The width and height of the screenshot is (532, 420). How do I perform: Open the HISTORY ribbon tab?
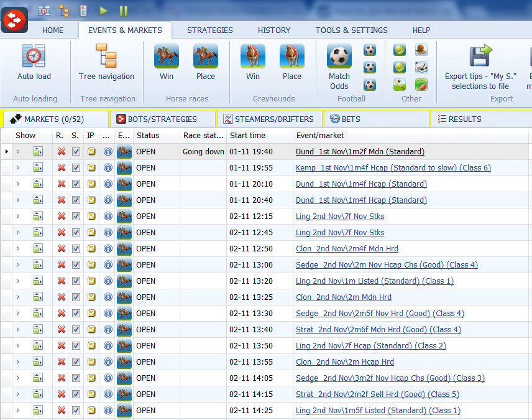point(274,30)
